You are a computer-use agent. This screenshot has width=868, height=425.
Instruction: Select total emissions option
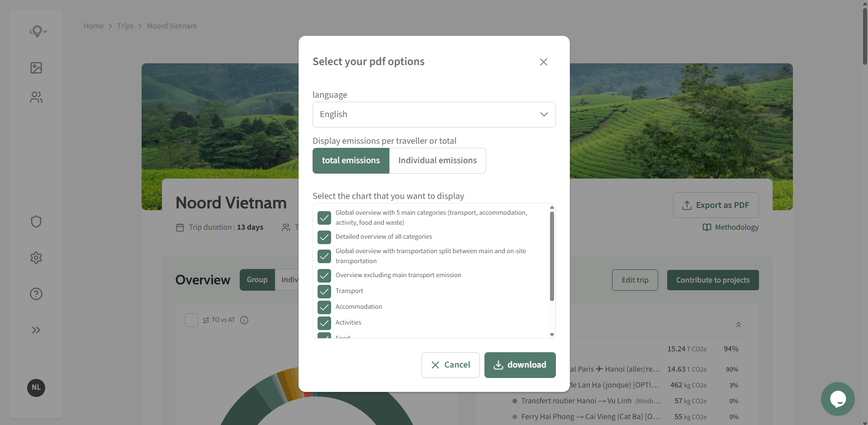[x=351, y=161]
